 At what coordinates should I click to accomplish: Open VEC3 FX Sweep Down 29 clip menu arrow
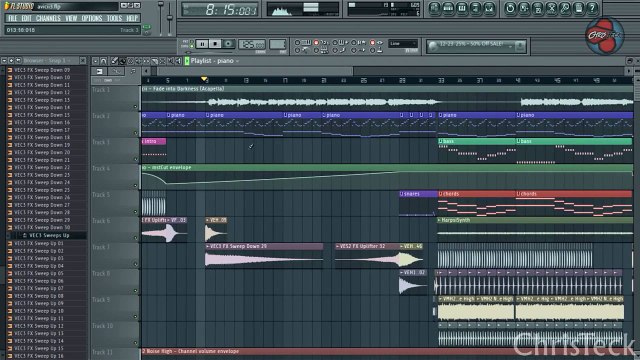[208, 247]
